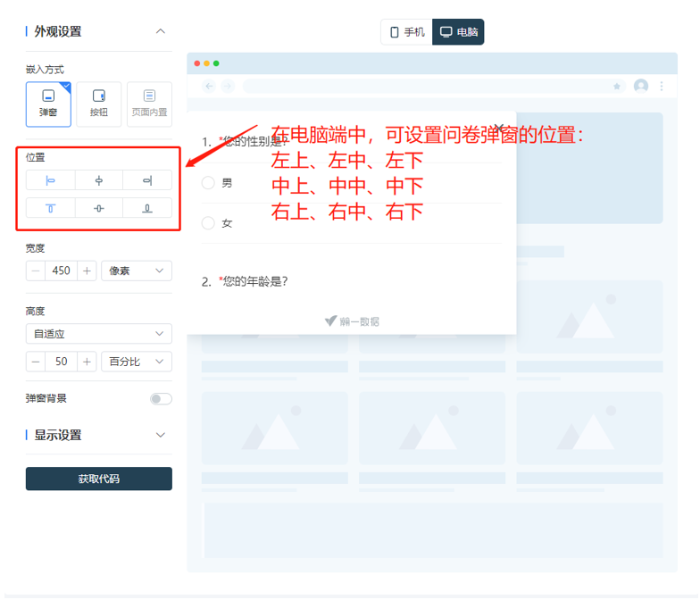The image size is (700, 608).
Task: Click the browser forward arrow in preview
Action: tap(228, 86)
